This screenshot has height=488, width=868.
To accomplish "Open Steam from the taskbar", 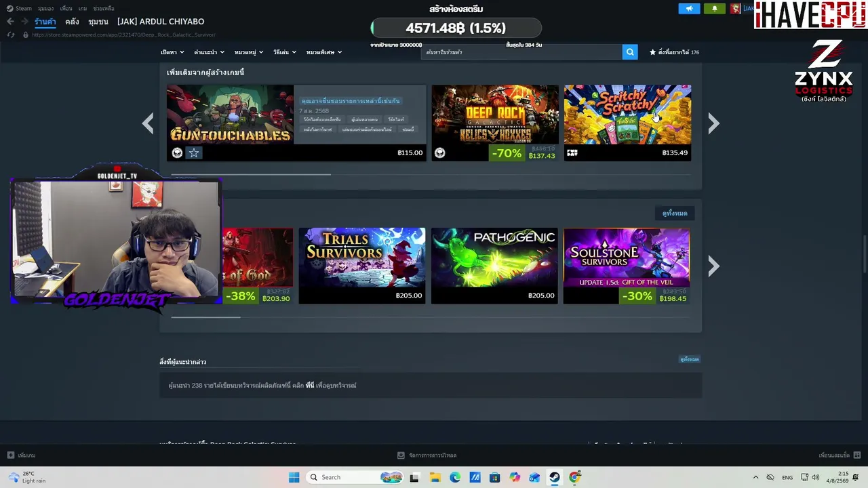I will [555, 477].
